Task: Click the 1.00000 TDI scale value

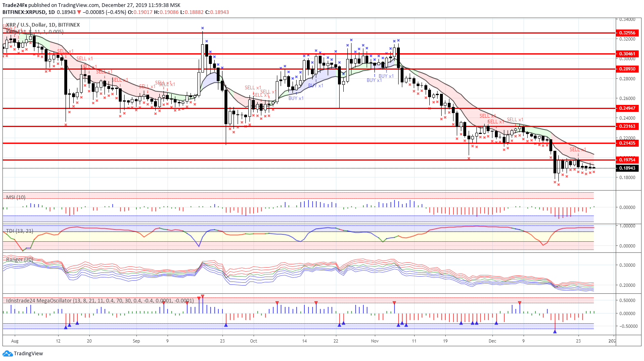Action: tap(627, 226)
